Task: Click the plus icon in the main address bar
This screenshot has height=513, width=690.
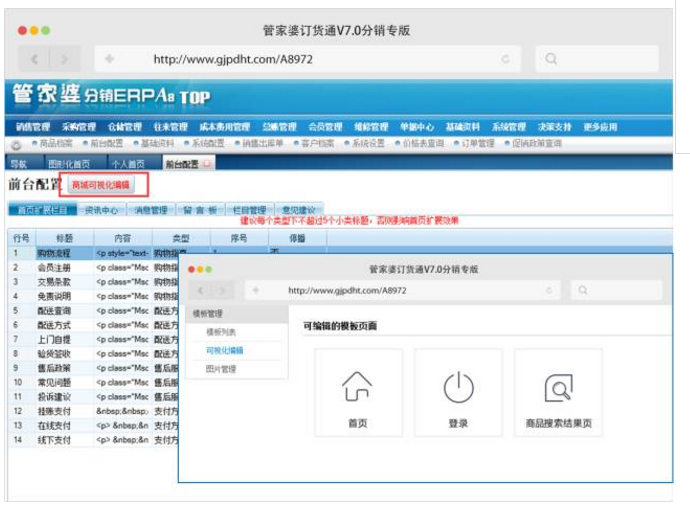Action: point(110,59)
